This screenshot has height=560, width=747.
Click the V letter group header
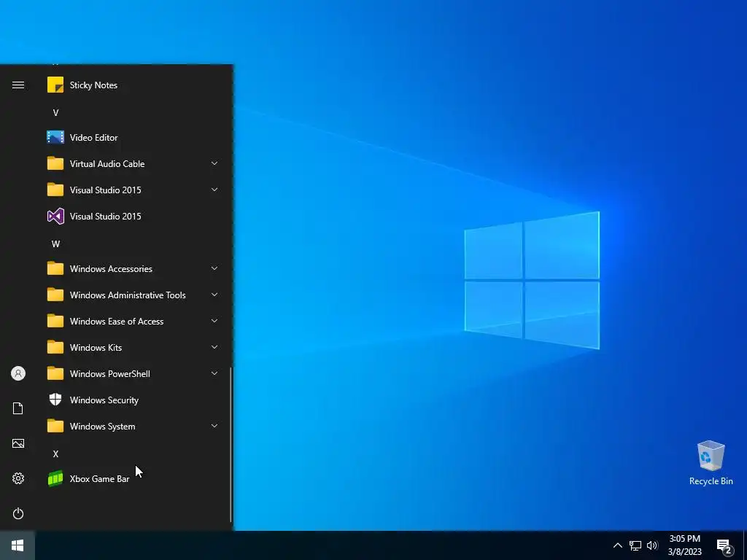click(x=55, y=113)
